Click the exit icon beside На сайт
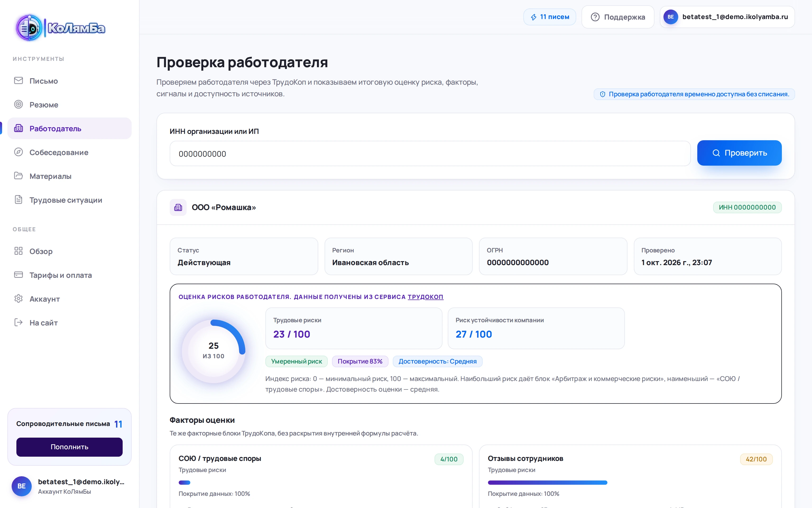The width and height of the screenshot is (812, 508). (x=19, y=323)
